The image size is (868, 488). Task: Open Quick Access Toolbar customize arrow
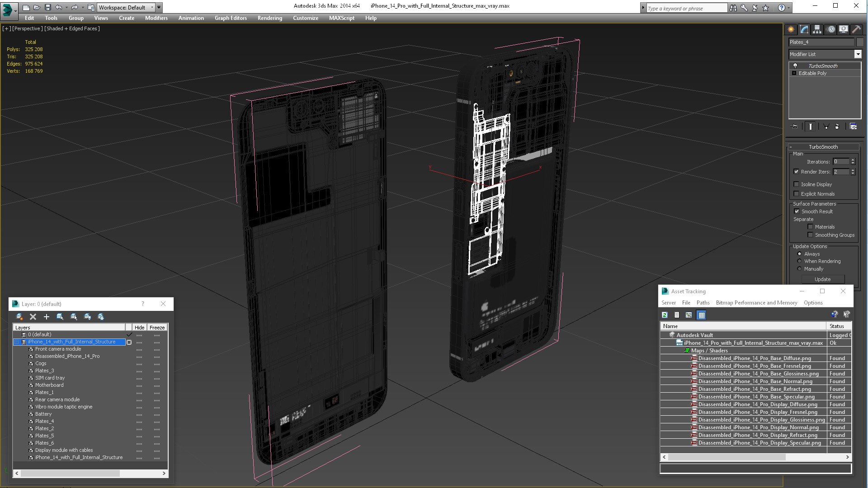click(x=159, y=7)
